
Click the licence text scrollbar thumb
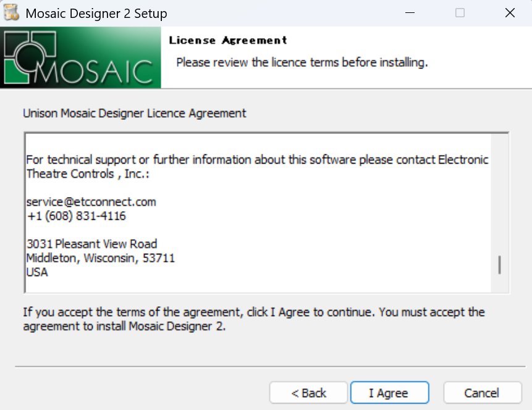[x=499, y=264]
